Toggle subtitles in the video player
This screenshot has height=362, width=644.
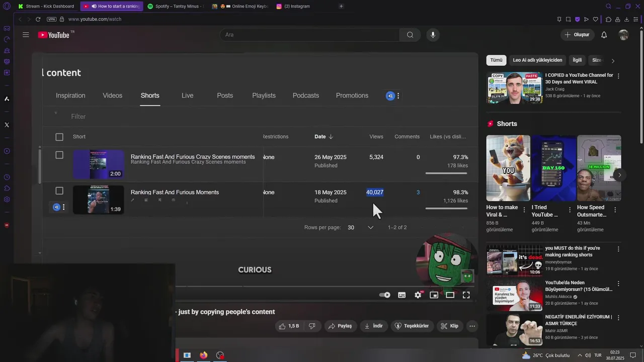[401, 295]
